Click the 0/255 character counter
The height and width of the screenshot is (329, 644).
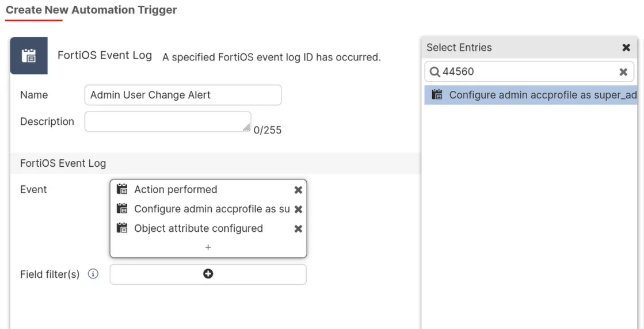pos(268,131)
